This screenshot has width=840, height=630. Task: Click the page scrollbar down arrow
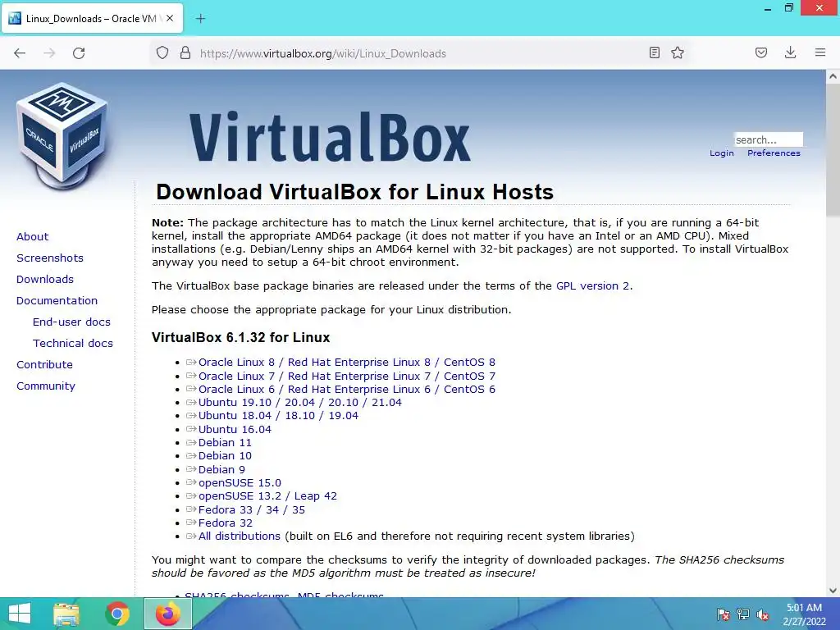833,591
